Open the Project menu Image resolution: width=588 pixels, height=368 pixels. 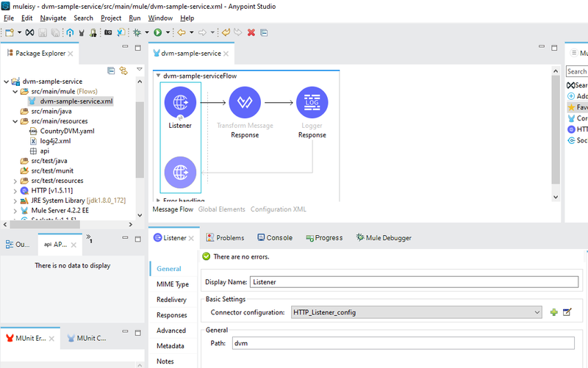pyautogui.click(x=111, y=18)
